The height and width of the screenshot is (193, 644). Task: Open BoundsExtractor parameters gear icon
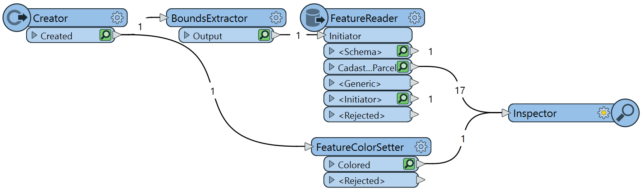point(276,18)
